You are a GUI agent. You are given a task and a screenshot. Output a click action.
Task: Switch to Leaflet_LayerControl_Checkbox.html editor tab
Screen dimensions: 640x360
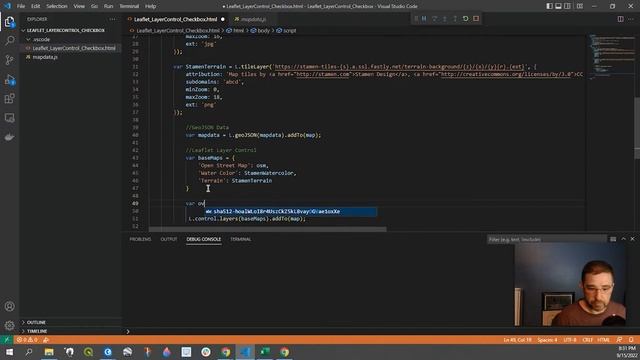[x=176, y=19]
